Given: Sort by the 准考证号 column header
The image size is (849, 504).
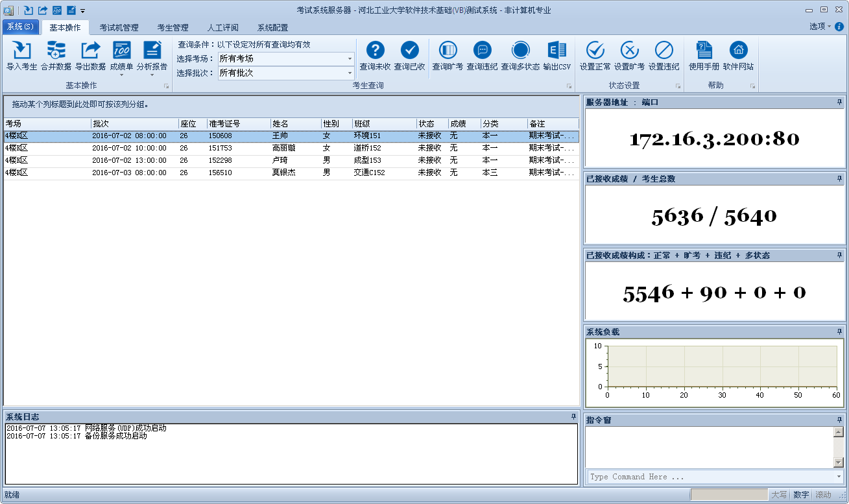Looking at the screenshot, I should (x=239, y=124).
